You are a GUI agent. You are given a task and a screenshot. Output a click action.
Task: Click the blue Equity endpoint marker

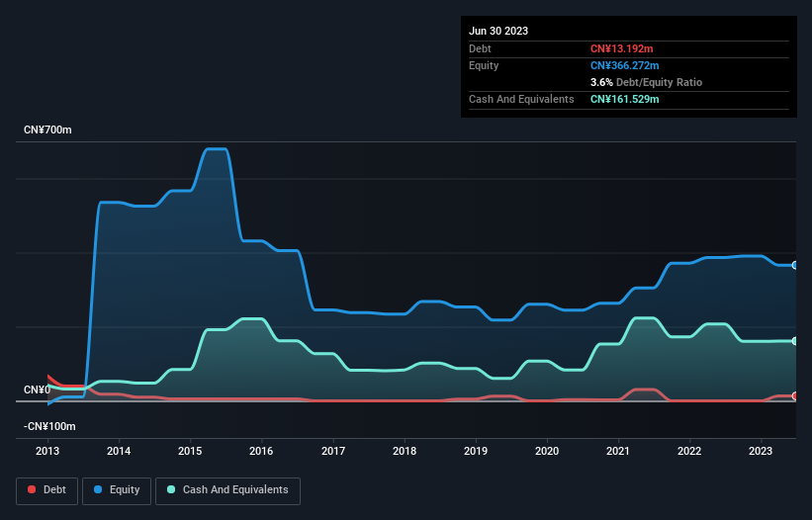click(795, 265)
